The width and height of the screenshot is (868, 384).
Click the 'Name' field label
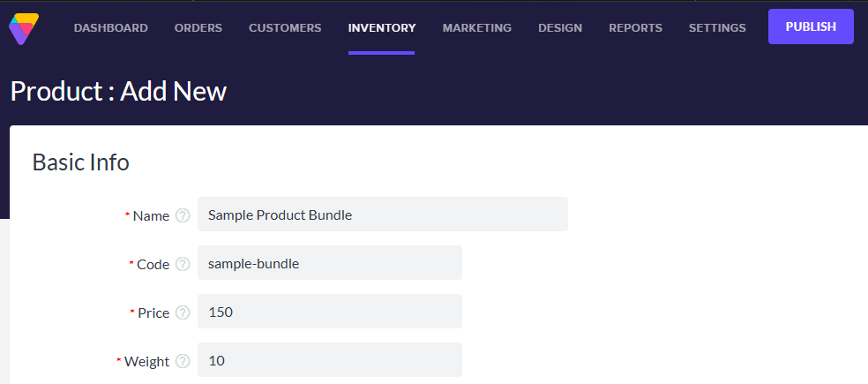tap(151, 215)
